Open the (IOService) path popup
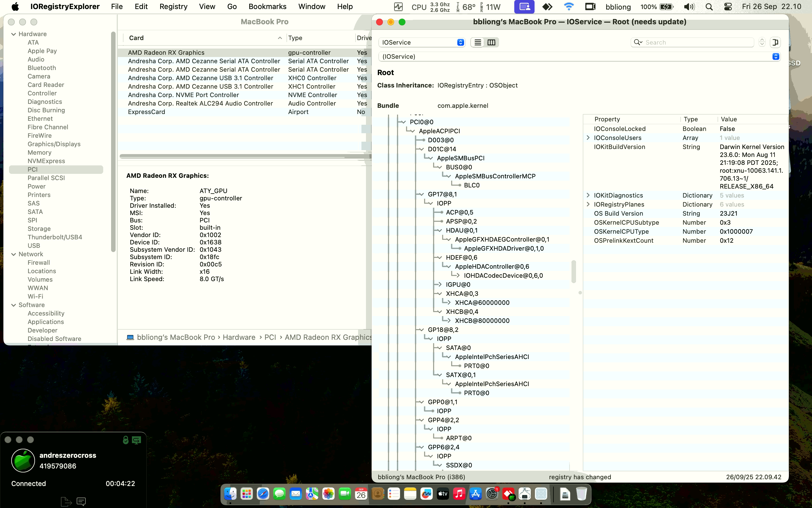 coord(579,56)
